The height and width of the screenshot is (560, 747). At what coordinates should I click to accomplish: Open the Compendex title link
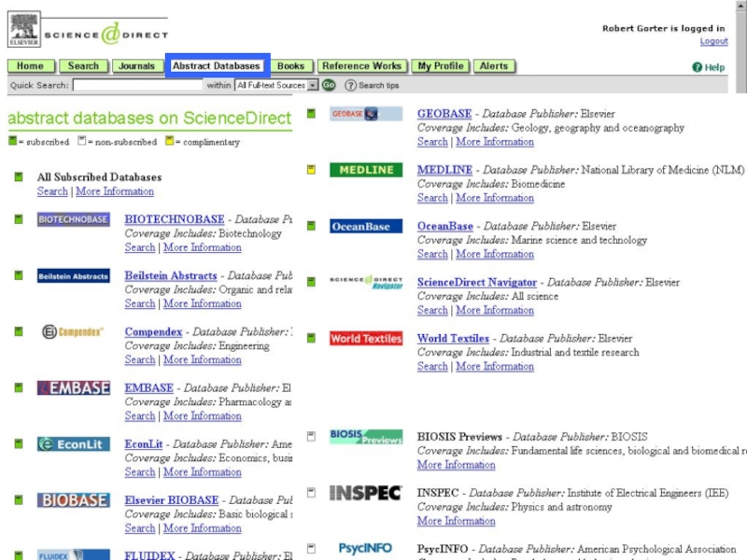[153, 331]
